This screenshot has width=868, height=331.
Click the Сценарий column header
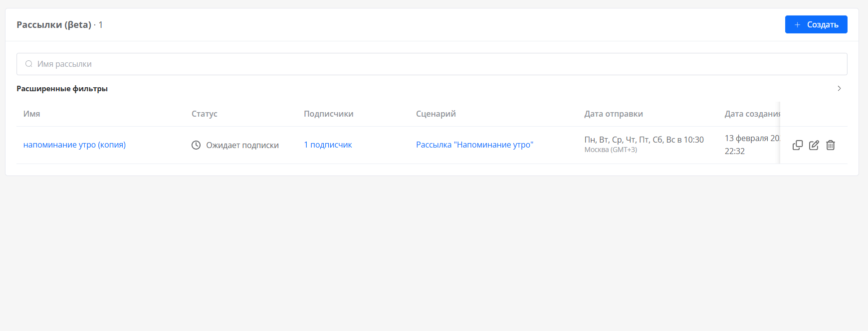point(435,114)
